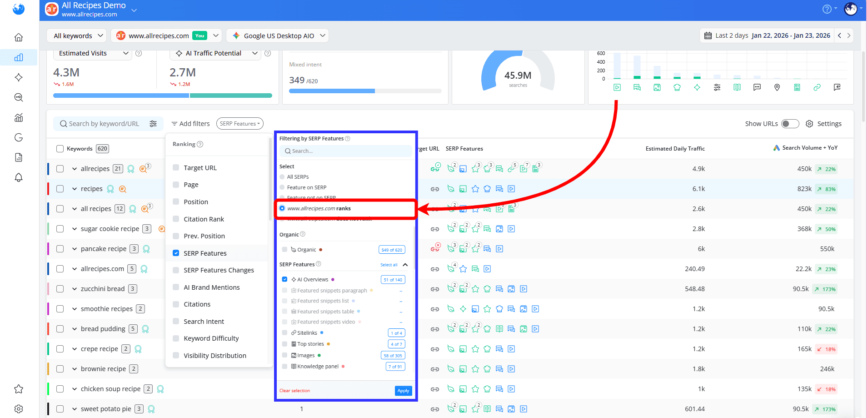This screenshot has height=418, width=868.
Task: Click the Google icon in the left sidebar
Action: click(19, 137)
